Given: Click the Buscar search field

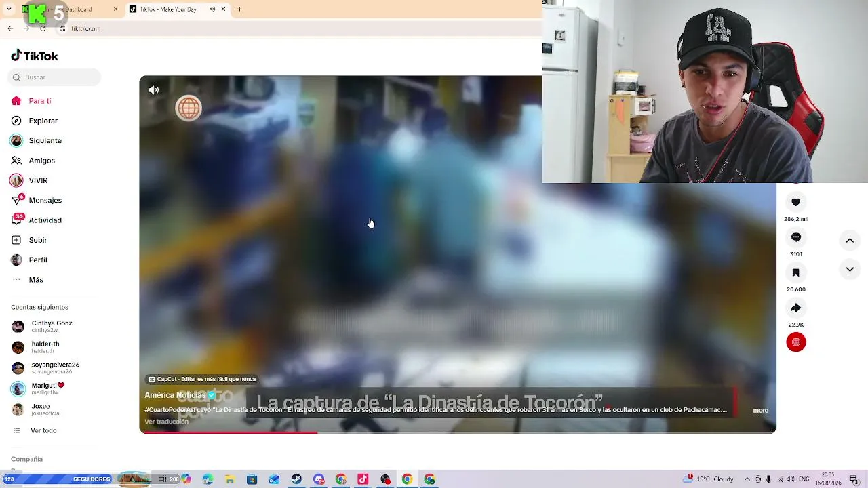Looking at the screenshot, I should pyautogui.click(x=56, y=77).
